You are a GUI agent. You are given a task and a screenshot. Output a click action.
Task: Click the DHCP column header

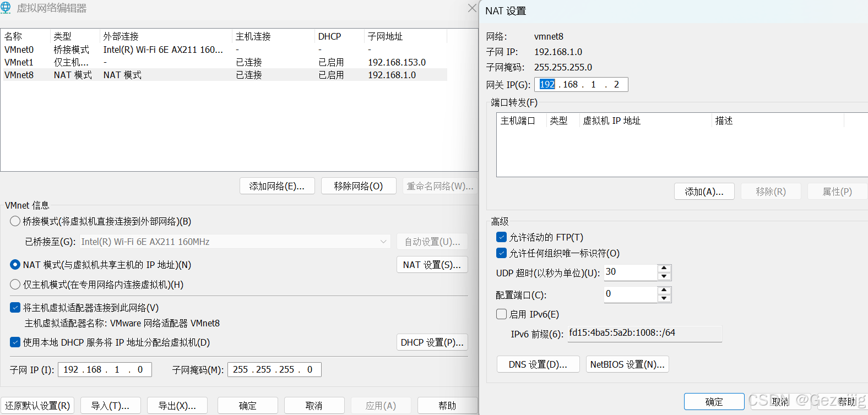[339, 36]
